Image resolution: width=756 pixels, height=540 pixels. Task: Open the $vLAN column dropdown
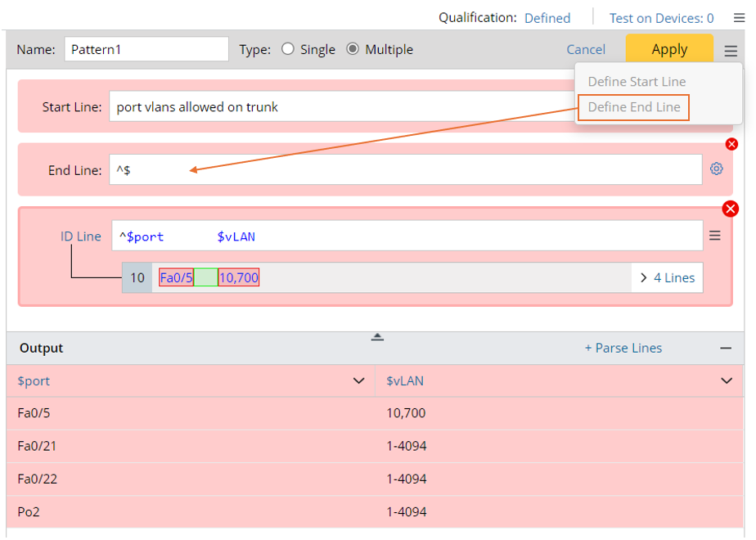[x=725, y=380]
